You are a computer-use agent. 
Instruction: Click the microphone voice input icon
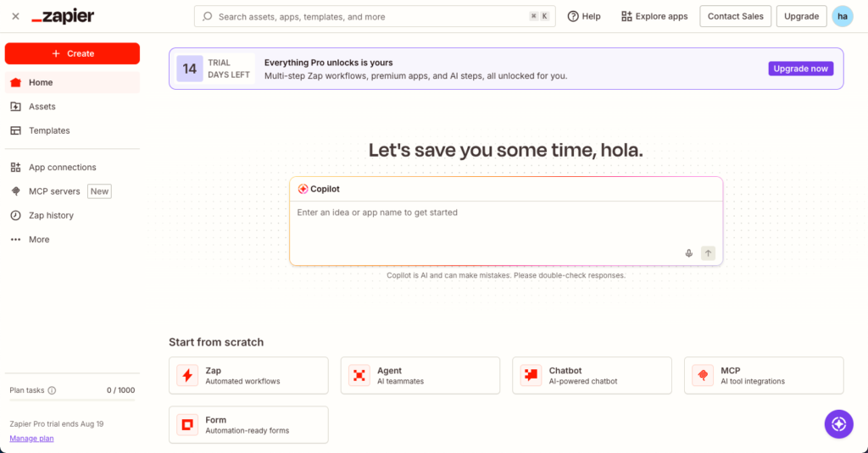[x=688, y=253]
